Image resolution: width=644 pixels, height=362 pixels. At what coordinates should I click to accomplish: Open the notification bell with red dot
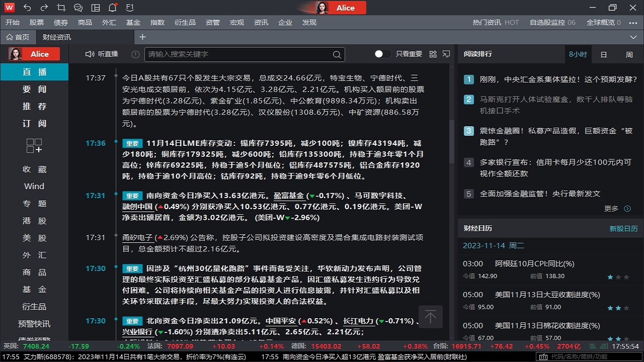click(x=112, y=8)
